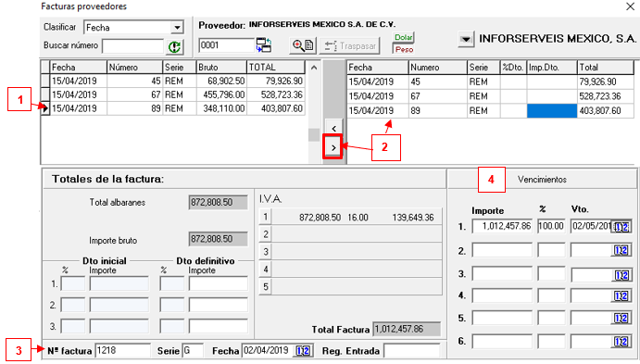Click the Nº factura input field
The height and width of the screenshot is (364, 640).
coord(122,350)
